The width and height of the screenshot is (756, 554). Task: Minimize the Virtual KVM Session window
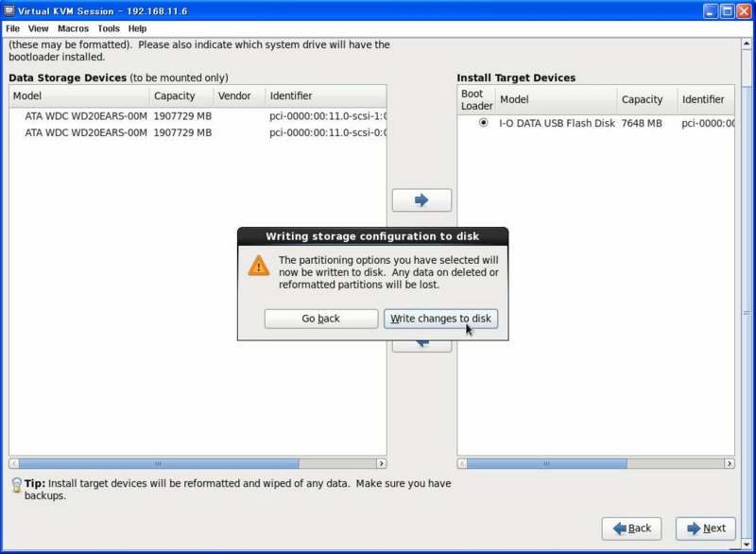coord(710,11)
